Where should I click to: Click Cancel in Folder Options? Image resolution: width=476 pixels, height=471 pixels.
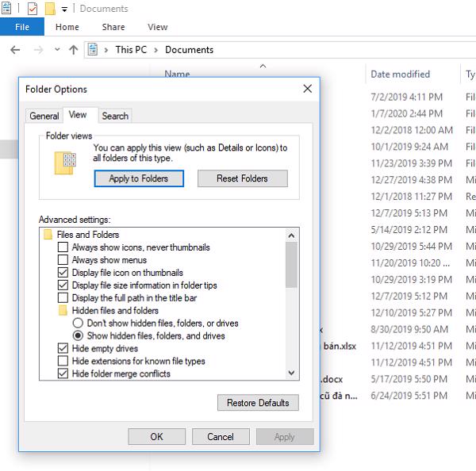[221, 437]
